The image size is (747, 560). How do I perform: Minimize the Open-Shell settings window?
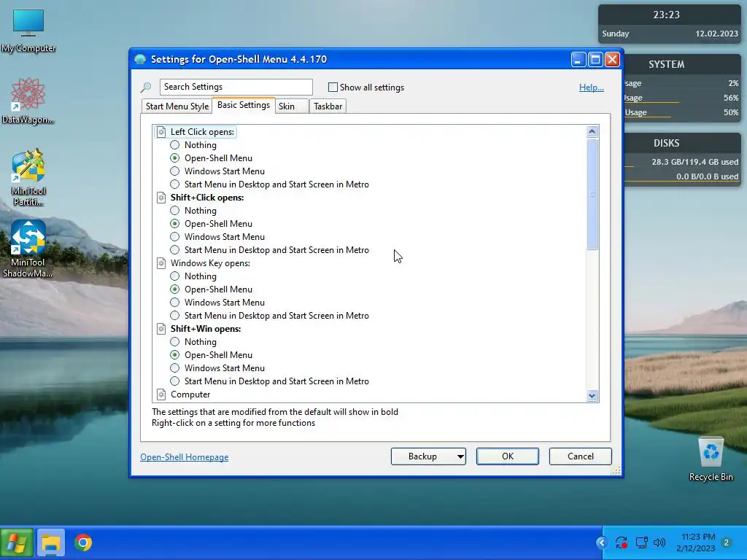[578, 60]
